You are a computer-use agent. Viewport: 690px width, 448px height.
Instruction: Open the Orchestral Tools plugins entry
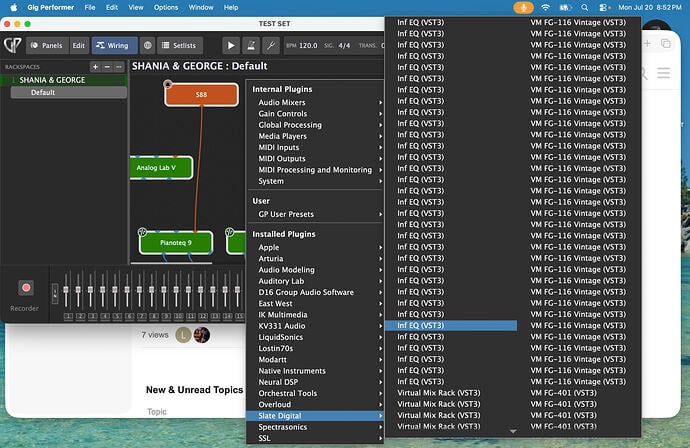(x=316, y=393)
